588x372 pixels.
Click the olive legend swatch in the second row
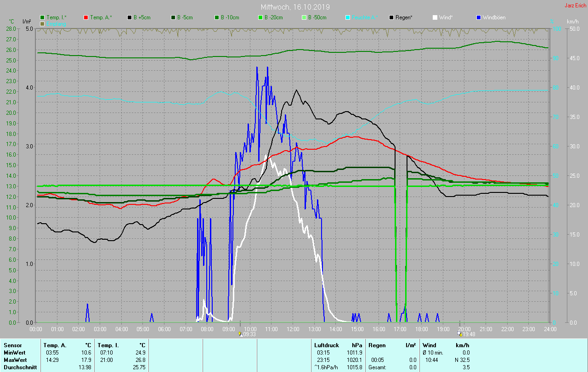coord(43,23)
